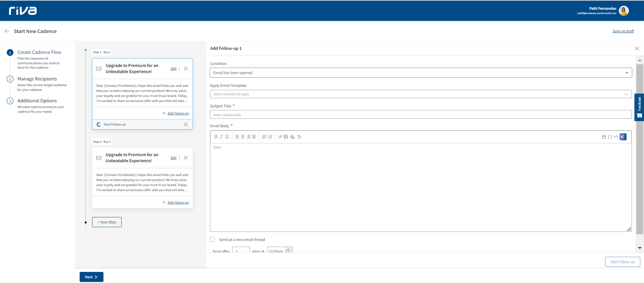Center-align the email body text

[x=243, y=137]
